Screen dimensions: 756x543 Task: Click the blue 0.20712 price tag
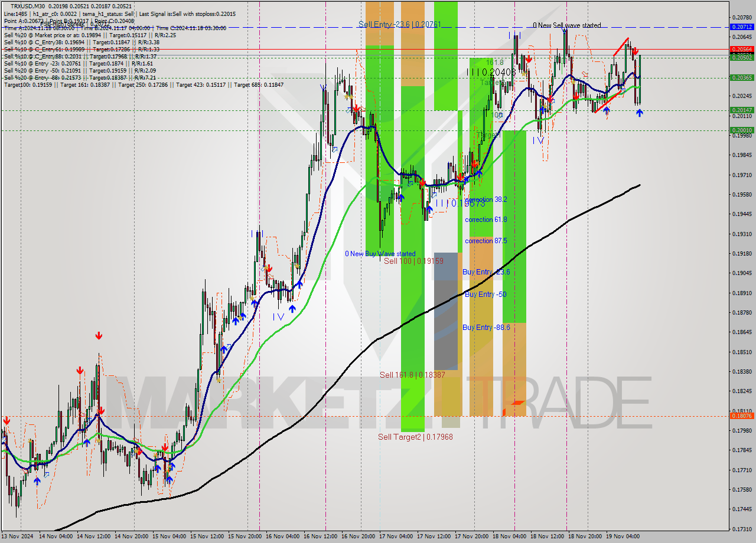[742, 27]
